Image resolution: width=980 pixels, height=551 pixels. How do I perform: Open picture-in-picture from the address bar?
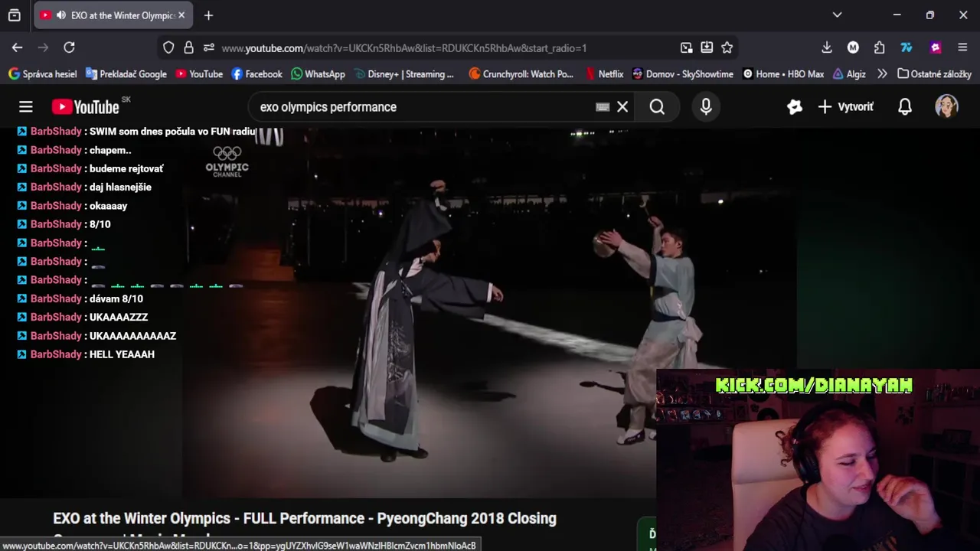point(687,47)
